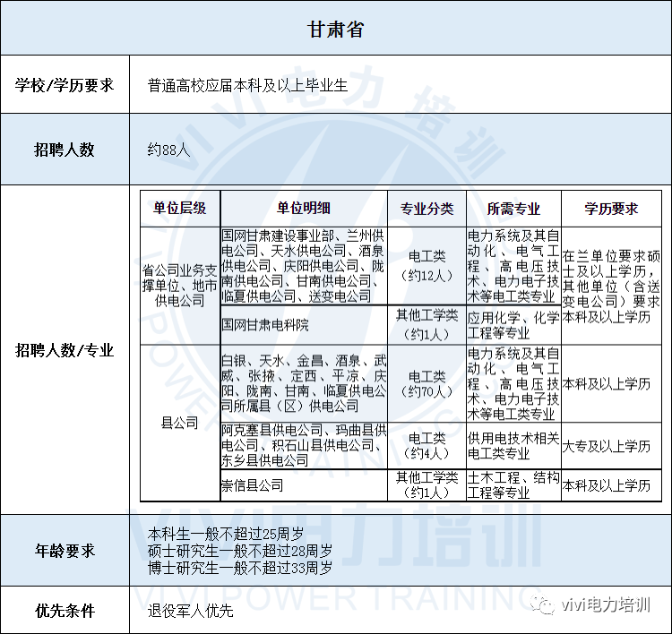Select the 单位明细 column header
Viewport: 672px width, 634px height.
tap(304, 209)
